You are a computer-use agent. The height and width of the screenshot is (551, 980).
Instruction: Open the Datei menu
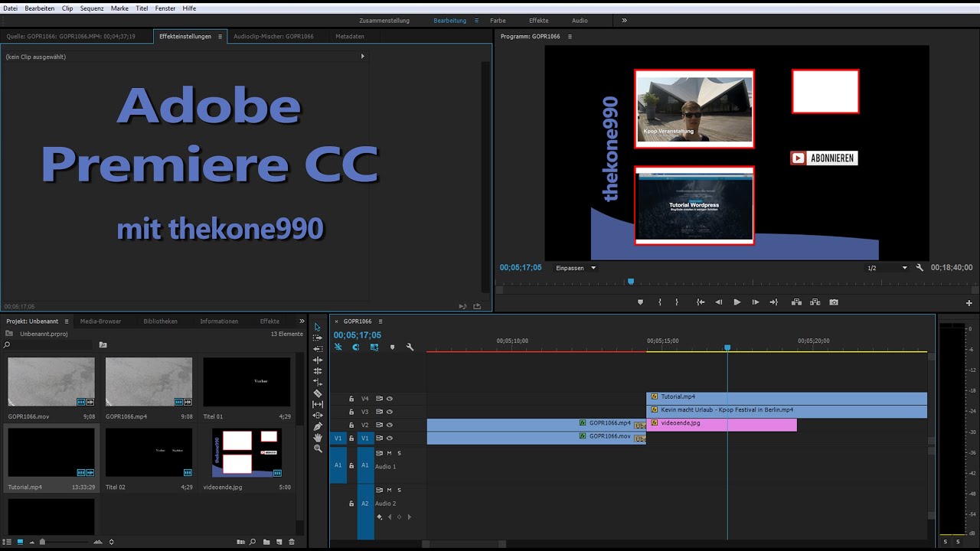(11, 8)
